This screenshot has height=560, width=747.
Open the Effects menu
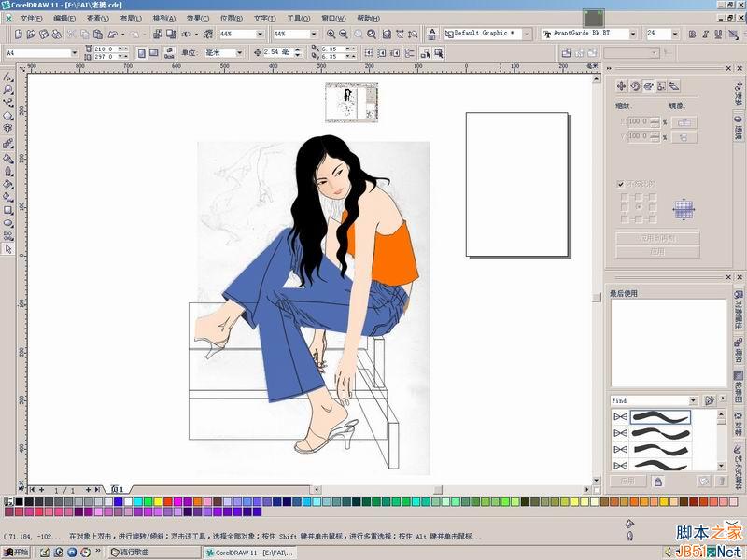coord(198,18)
